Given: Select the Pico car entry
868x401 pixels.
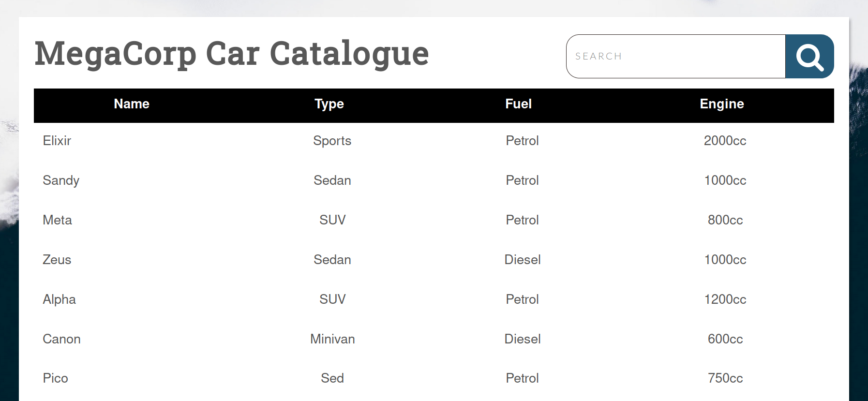Looking at the screenshot, I should coord(56,378).
